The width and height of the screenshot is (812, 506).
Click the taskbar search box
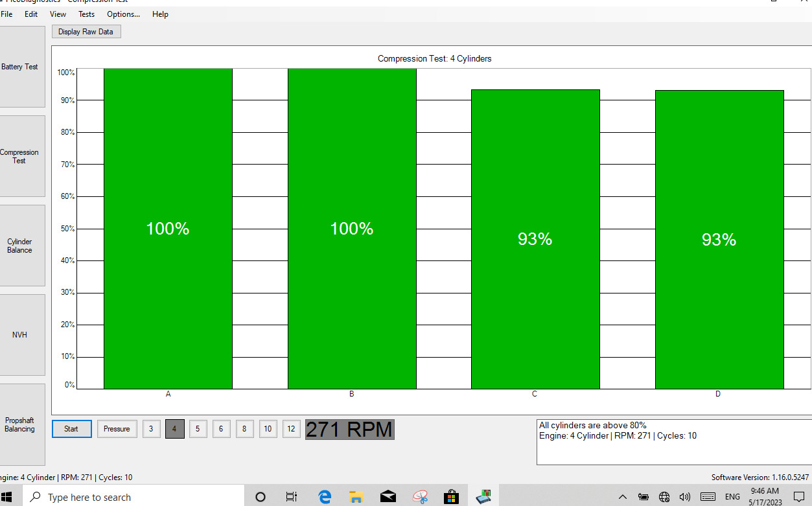[x=133, y=497]
